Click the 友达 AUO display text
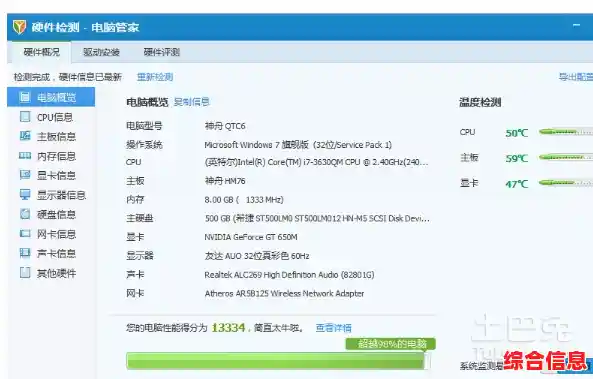The width and height of the screenshot is (593, 379). point(257,256)
